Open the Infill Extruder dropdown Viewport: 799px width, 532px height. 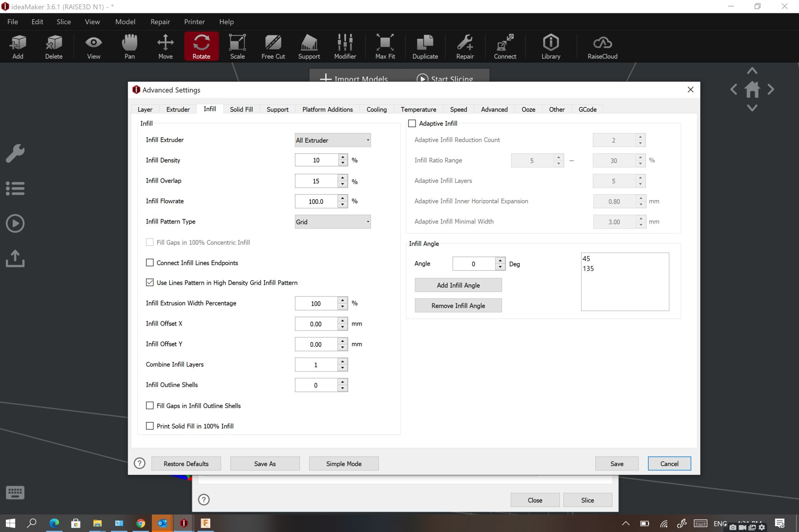click(333, 140)
